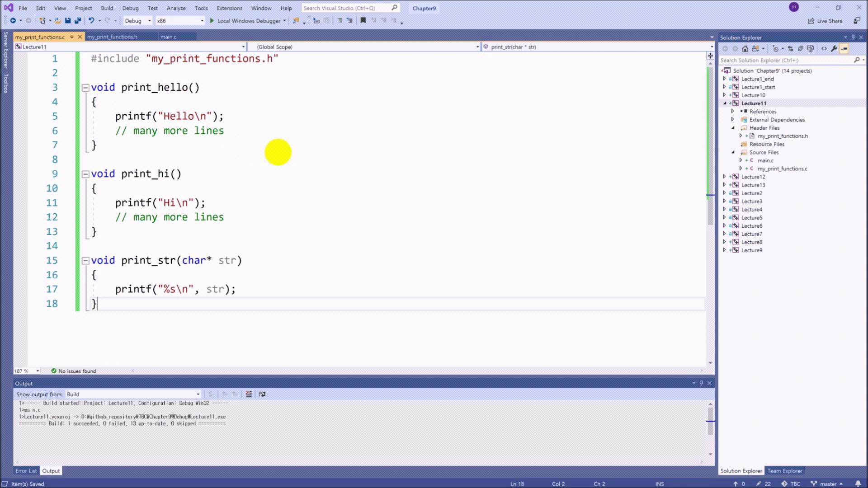Collapse the print_hello function outline

(x=85, y=88)
